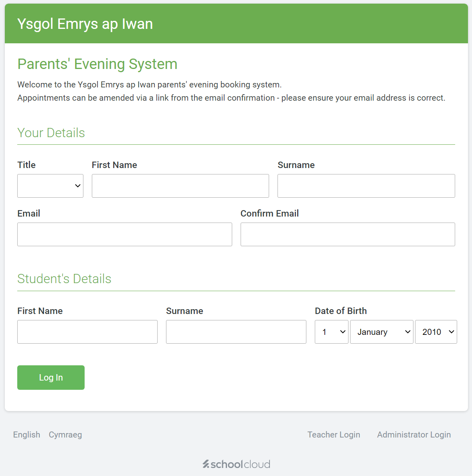Image resolution: width=472 pixels, height=476 pixels.
Task: Expand the birth day dropdown
Action: click(331, 332)
